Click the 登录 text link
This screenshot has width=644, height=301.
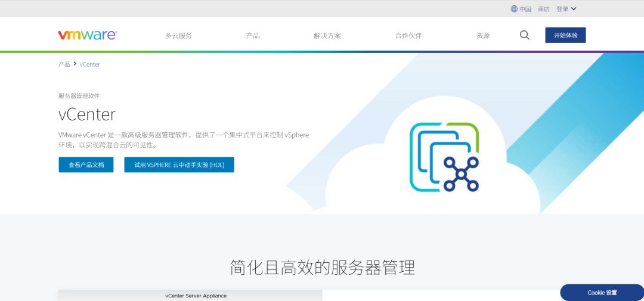[562, 9]
